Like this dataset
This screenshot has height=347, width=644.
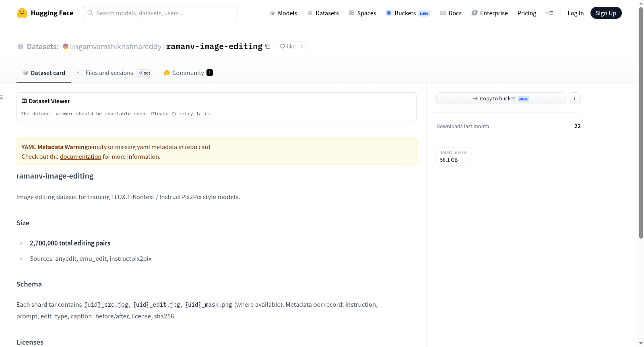287,46
